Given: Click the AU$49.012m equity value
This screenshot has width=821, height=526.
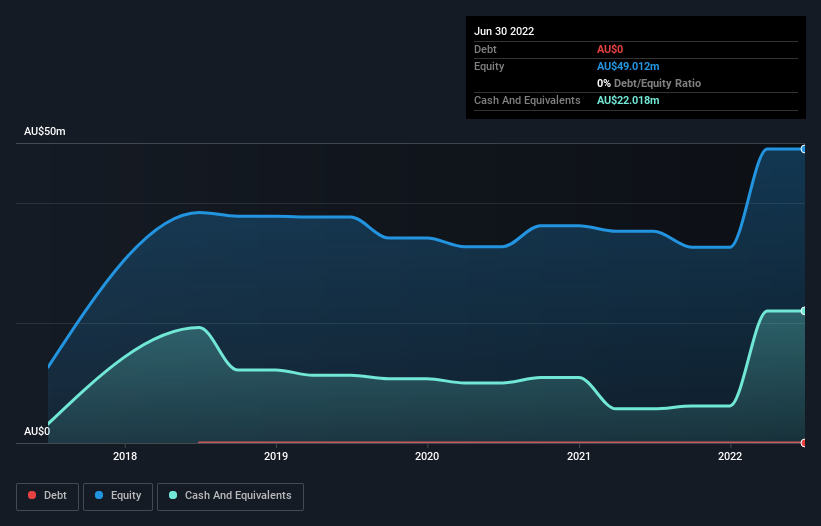Looking at the screenshot, I should click(x=628, y=66).
